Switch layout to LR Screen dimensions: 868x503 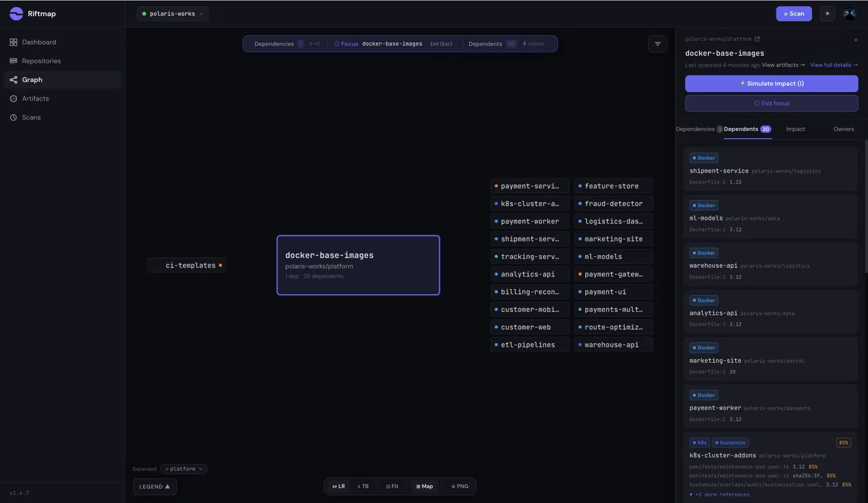[339, 486]
